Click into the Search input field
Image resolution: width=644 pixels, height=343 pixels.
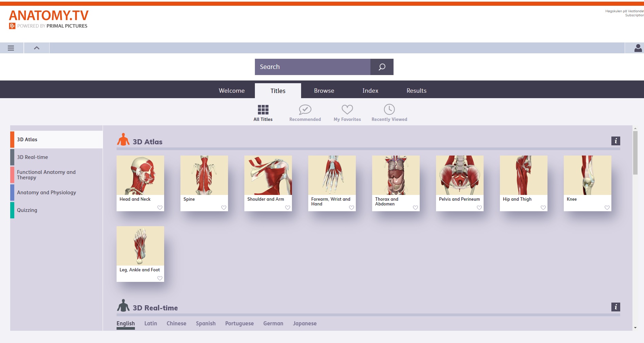point(312,67)
